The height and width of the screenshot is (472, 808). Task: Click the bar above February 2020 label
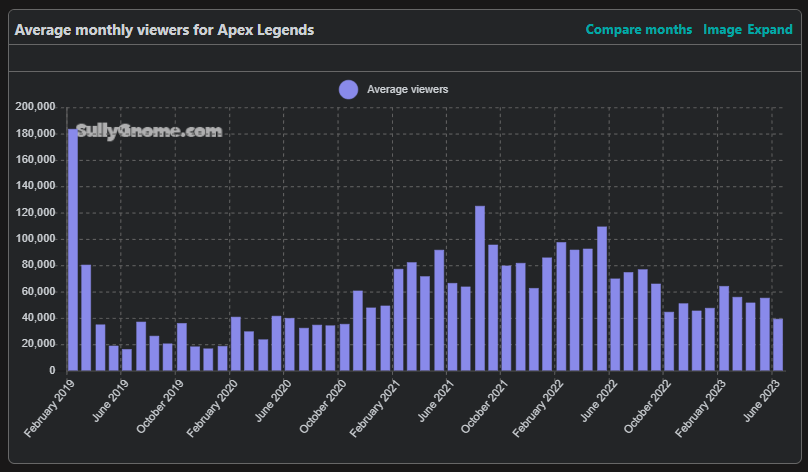pyautogui.click(x=235, y=344)
